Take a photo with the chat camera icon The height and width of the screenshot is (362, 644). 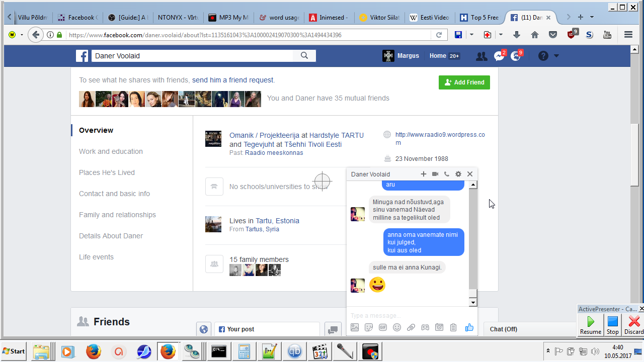439,327
